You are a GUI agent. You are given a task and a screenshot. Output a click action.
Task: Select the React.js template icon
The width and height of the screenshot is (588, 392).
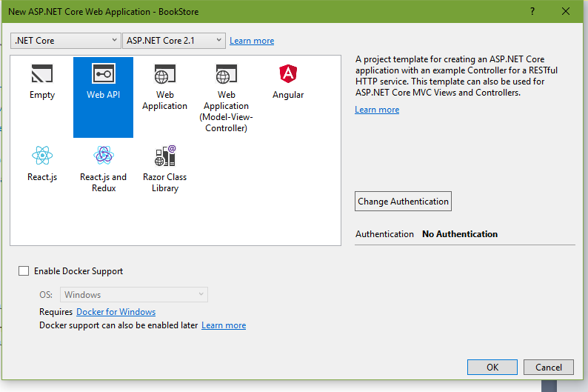tap(42, 156)
